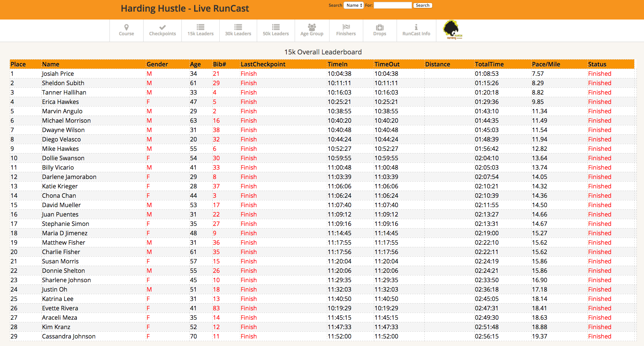644x346 pixels.
Task: Sort by Name column header
Action: 51,64
